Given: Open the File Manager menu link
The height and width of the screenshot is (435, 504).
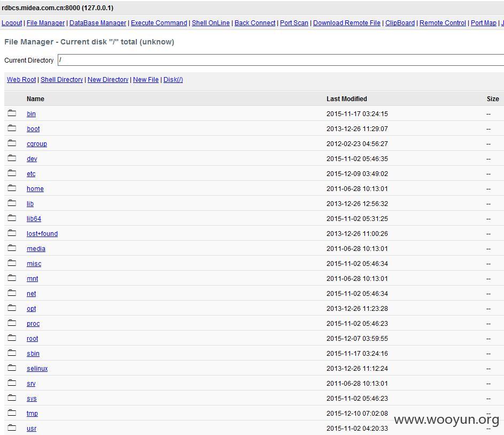Looking at the screenshot, I should click(45, 23).
